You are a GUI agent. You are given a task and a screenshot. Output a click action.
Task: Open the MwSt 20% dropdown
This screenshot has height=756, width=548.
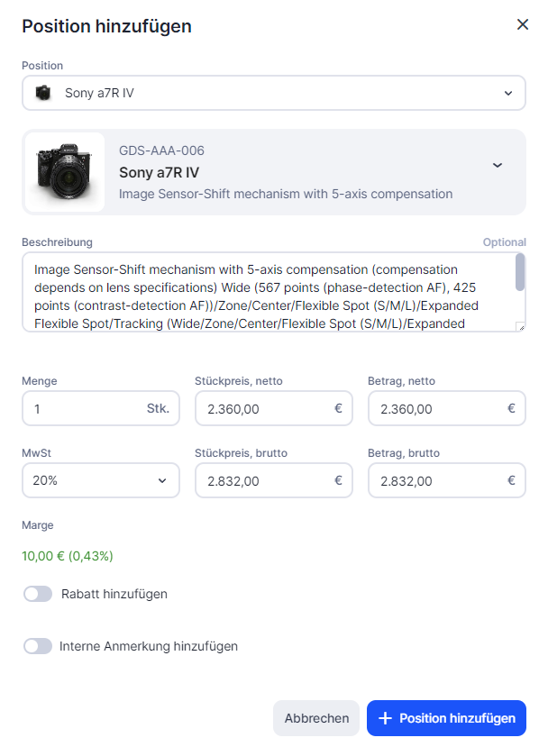click(101, 480)
